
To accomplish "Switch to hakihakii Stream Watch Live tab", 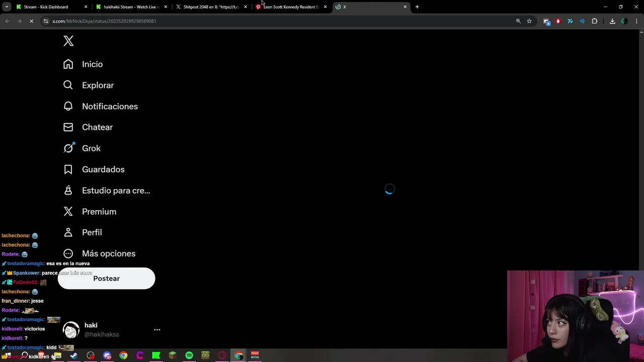I will (x=131, y=7).
